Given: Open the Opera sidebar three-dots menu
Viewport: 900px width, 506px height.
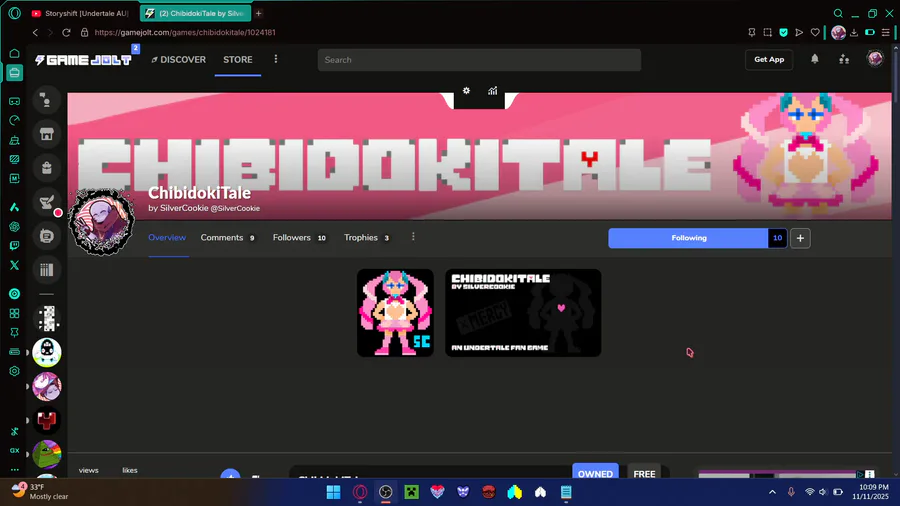Looking at the screenshot, I should (x=14, y=469).
